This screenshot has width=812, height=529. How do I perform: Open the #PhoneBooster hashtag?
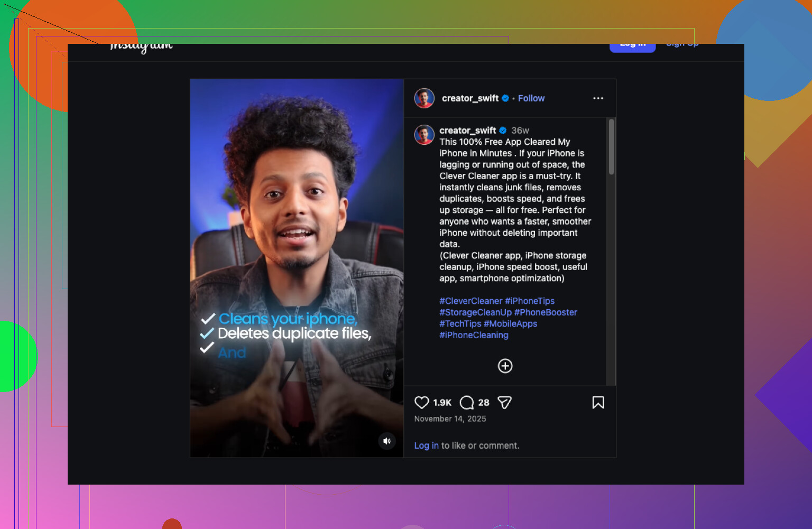[x=546, y=312]
